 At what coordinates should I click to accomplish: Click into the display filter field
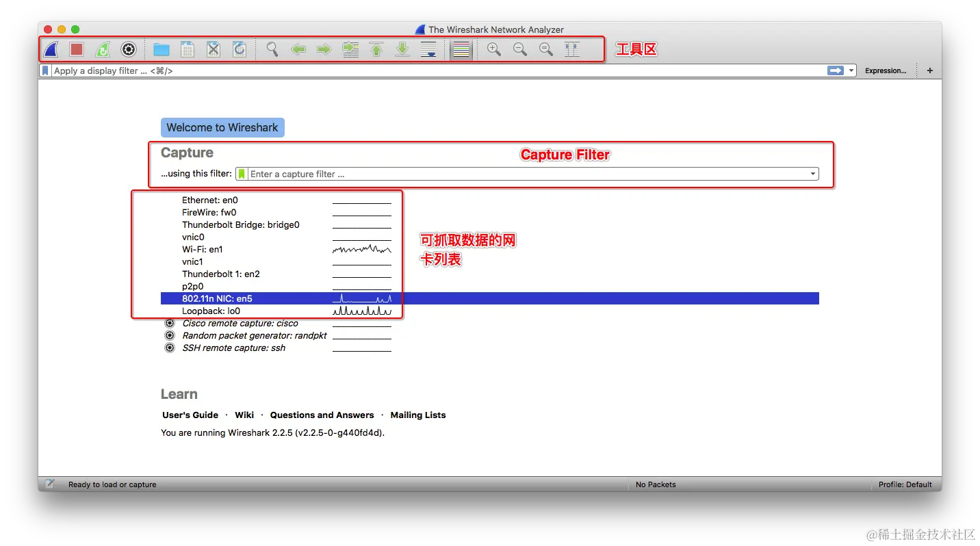point(438,70)
